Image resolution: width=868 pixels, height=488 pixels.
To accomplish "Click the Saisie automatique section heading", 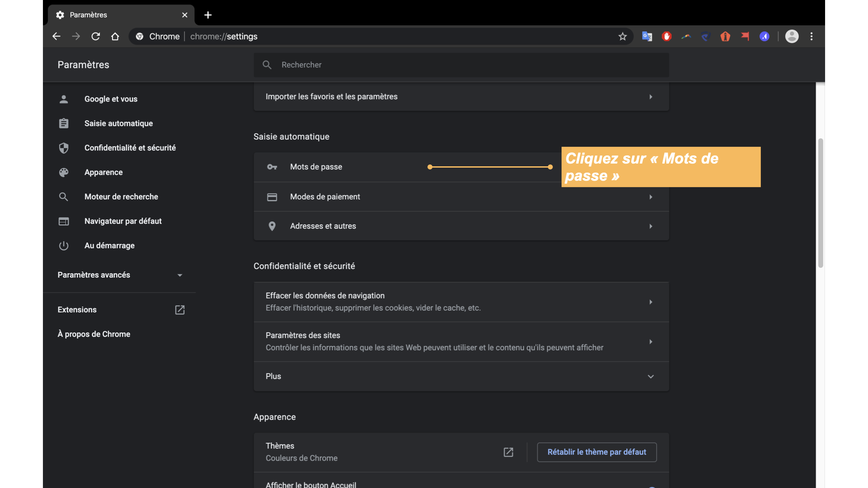I will (291, 136).
